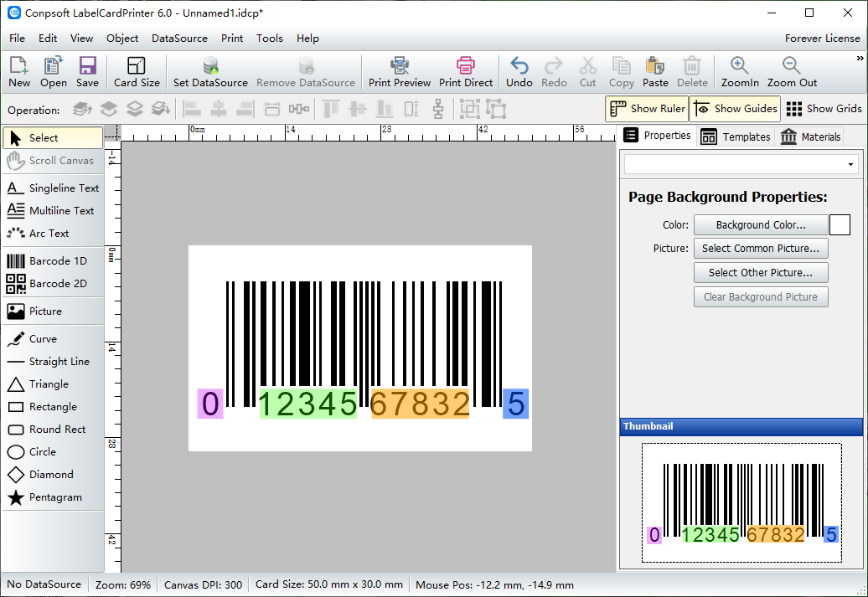Select the Straight Line tool
Image resolution: width=868 pixels, height=597 pixels.
[53, 362]
